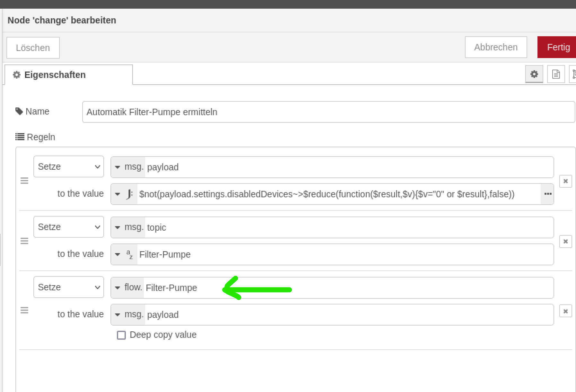
Task: Switch to the Eigenschaften tab
Action: coord(69,75)
